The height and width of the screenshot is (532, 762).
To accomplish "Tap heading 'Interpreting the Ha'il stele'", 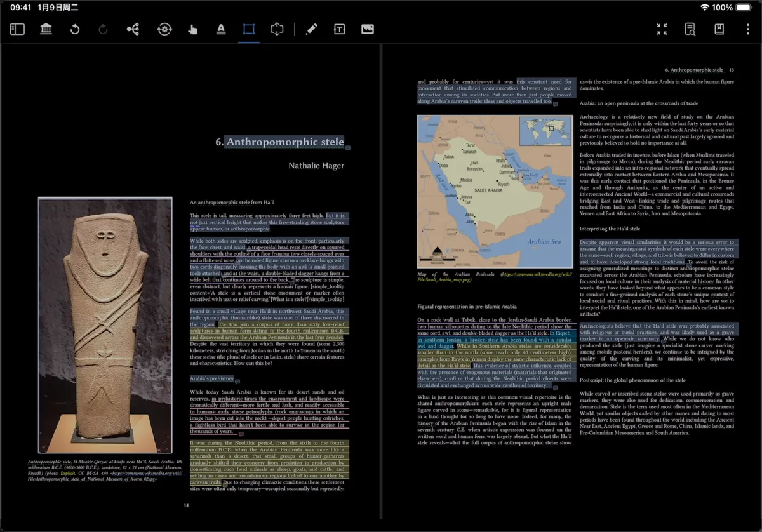I will pos(610,229).
